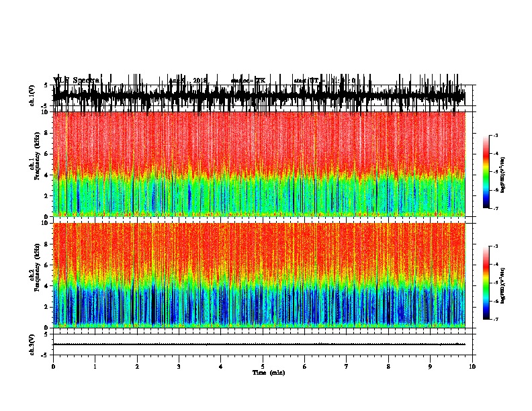Click the 6 kHz tick on ch.1 axis
The image size is (532, 411).
pyautogui.click(x=46, y=154)
